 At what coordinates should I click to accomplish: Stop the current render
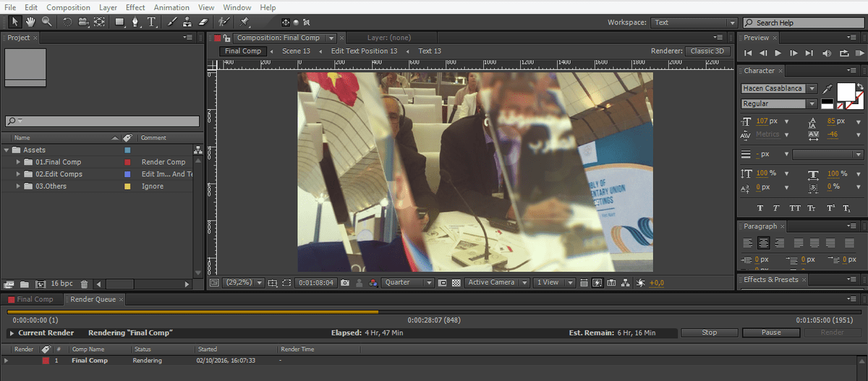(x=709, y=333)
